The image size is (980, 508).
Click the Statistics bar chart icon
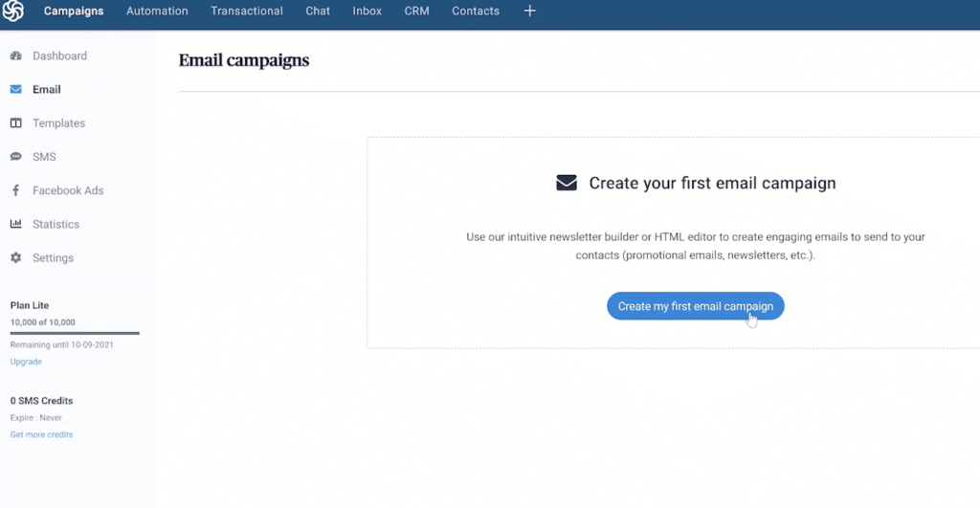click(x=16, y=224)
